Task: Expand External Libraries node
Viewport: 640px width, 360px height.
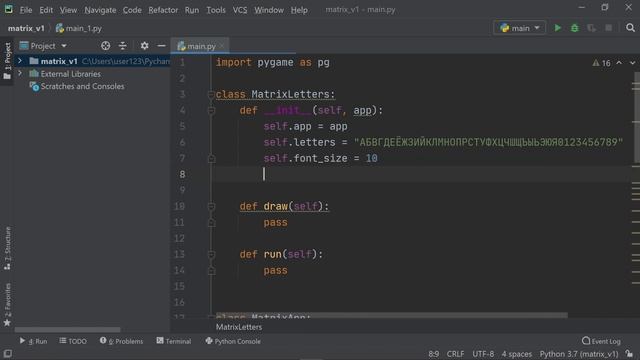Action: (20, 73)
